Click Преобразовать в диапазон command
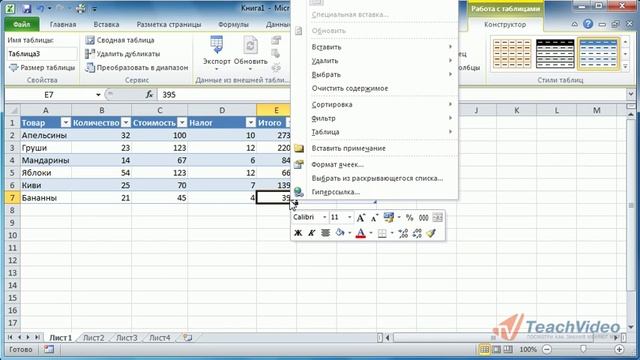This screenshot has height=360, width=640. (x=137, y=67)
